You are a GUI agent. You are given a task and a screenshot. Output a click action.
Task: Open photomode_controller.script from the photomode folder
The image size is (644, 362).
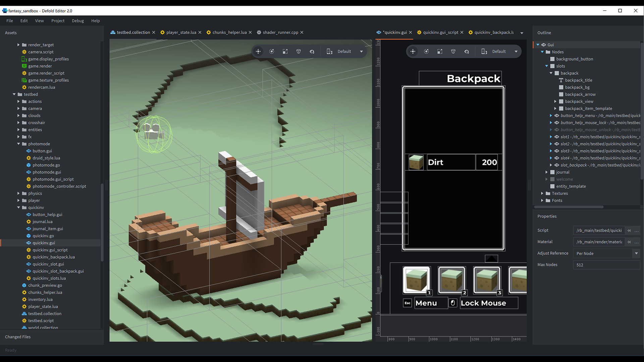(59, 186)
